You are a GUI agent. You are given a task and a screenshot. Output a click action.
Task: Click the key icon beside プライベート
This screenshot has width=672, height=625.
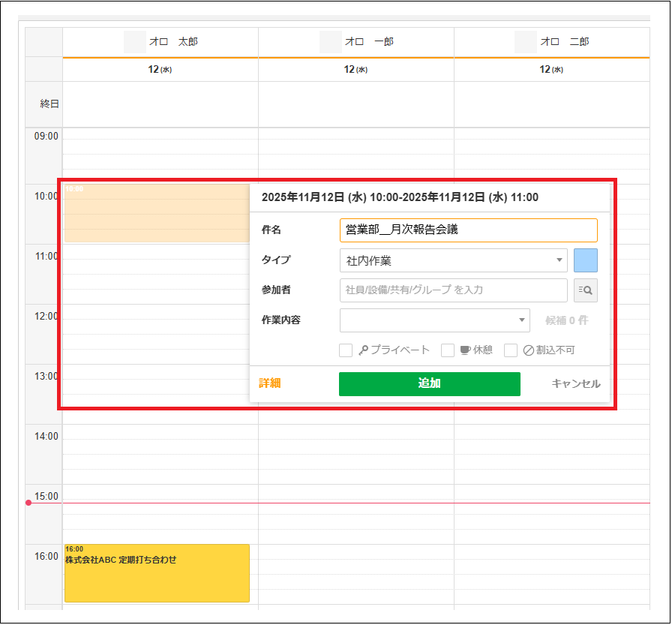coord(364,350)
